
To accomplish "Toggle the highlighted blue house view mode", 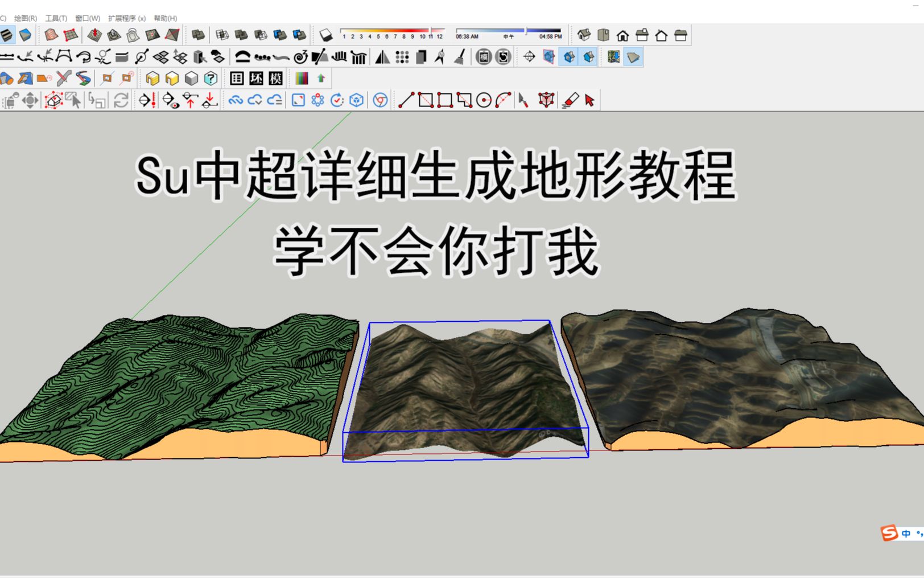I will 569,57.
